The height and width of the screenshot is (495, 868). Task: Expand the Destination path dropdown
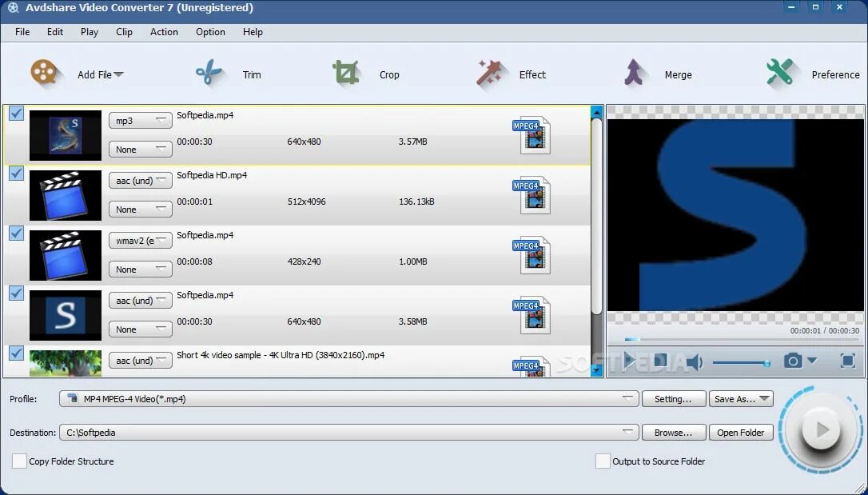(627, 432)
